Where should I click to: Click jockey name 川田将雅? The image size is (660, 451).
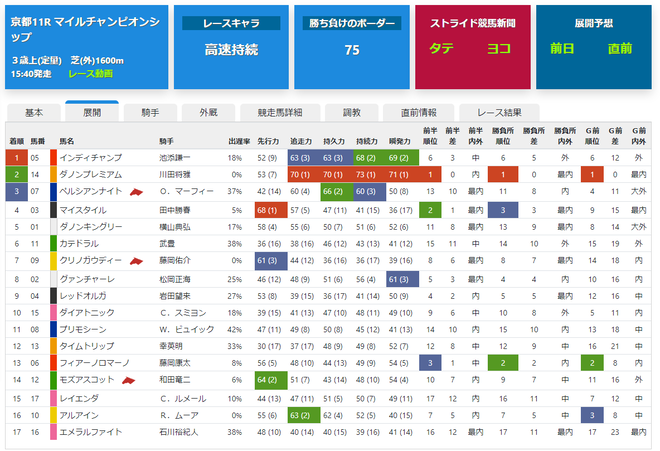click(x=175, y=174)
